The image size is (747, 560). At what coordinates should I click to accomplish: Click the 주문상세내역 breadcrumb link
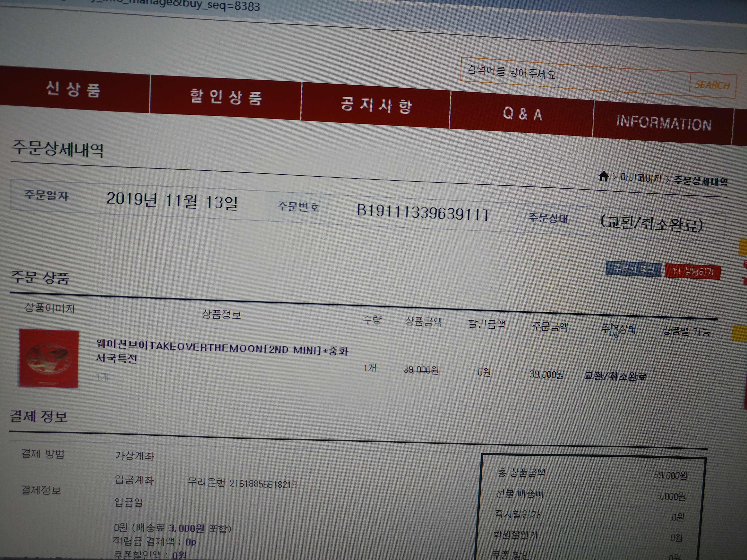tap(700, 182)
